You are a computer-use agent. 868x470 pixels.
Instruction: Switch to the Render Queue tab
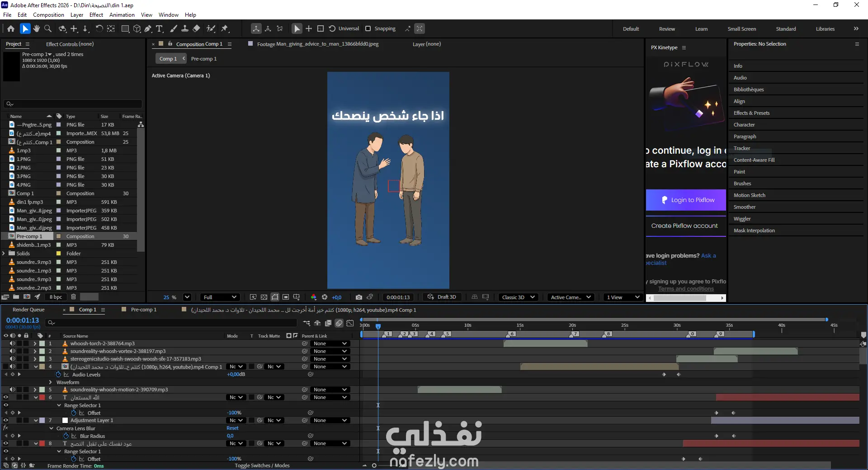tap(28, 310)
